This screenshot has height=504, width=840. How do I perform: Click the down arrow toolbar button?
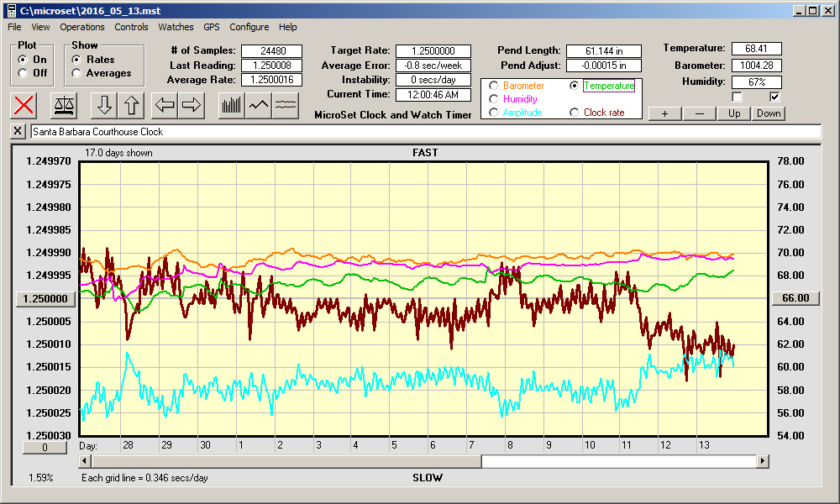point(104,105)
